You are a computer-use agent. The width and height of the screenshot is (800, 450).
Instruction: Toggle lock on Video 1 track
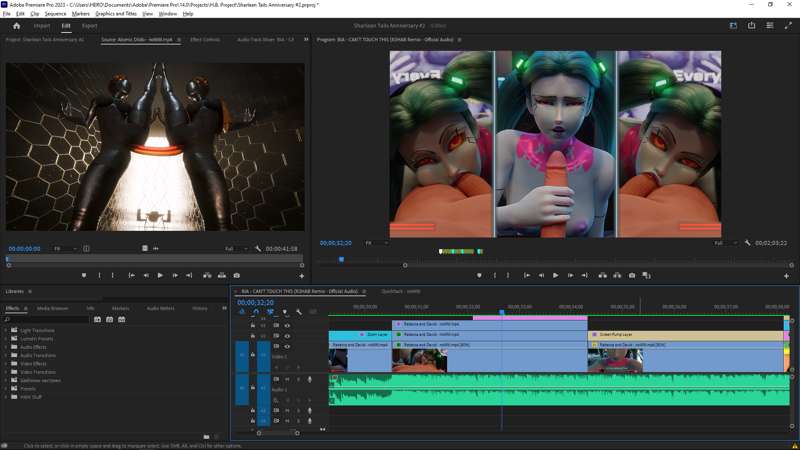(253, 355)
